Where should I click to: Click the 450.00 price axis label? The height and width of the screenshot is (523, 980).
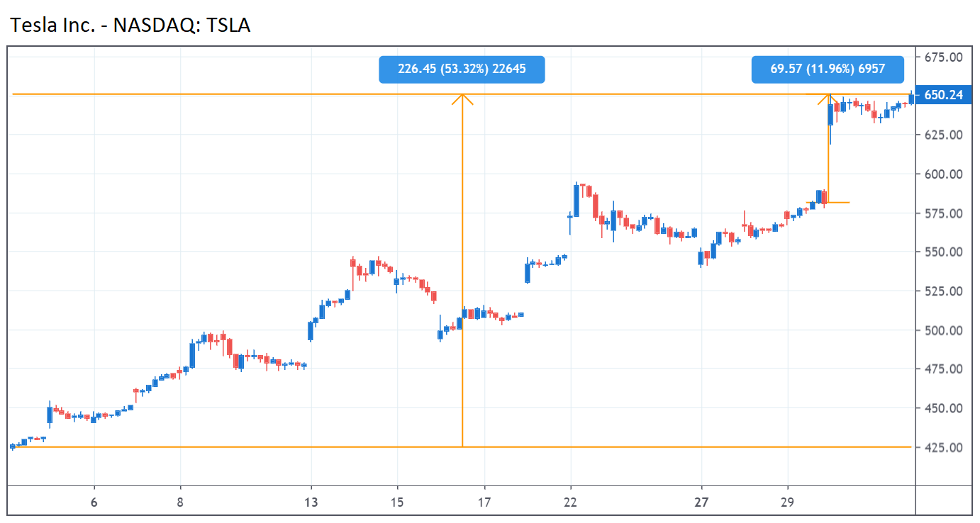point(943,408)
